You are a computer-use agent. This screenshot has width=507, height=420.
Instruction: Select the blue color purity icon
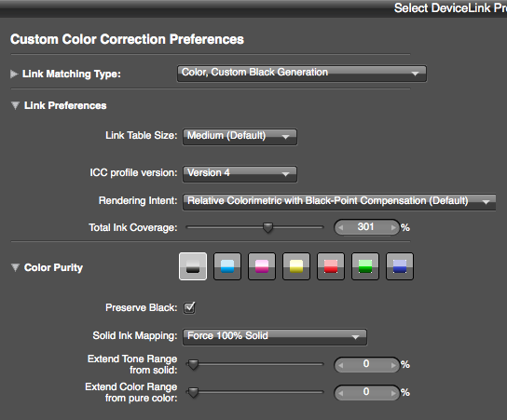[400, 266]
